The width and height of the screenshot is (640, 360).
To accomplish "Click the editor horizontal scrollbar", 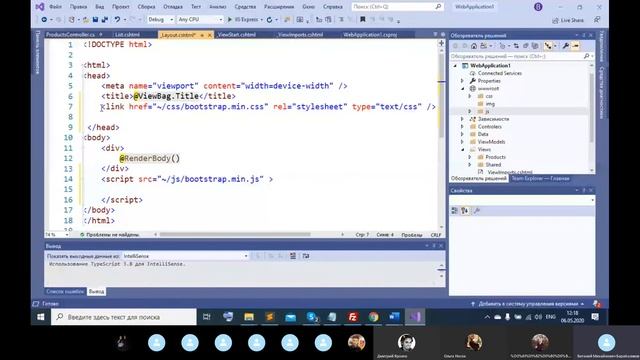I will (x=235, y=235).
